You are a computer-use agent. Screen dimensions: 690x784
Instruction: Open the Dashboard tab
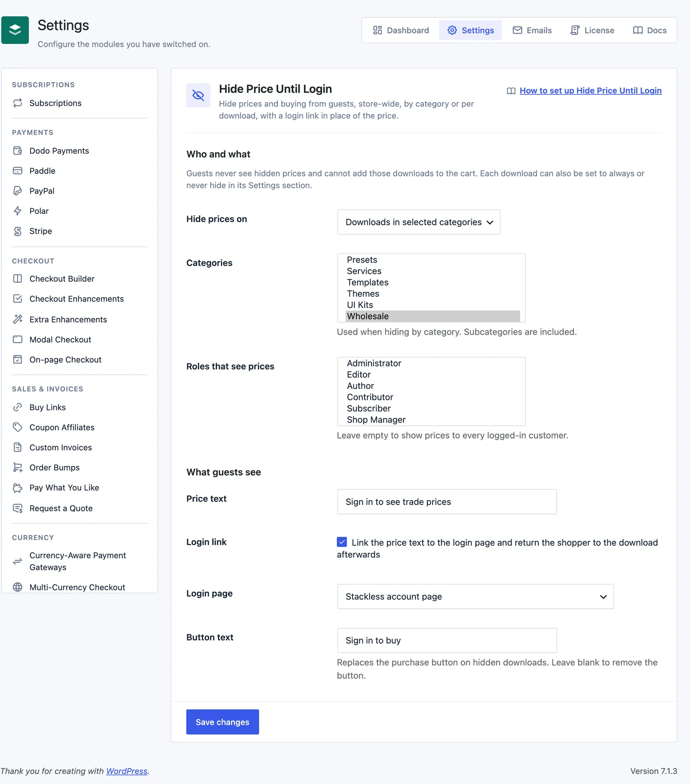tap(401, 30)
